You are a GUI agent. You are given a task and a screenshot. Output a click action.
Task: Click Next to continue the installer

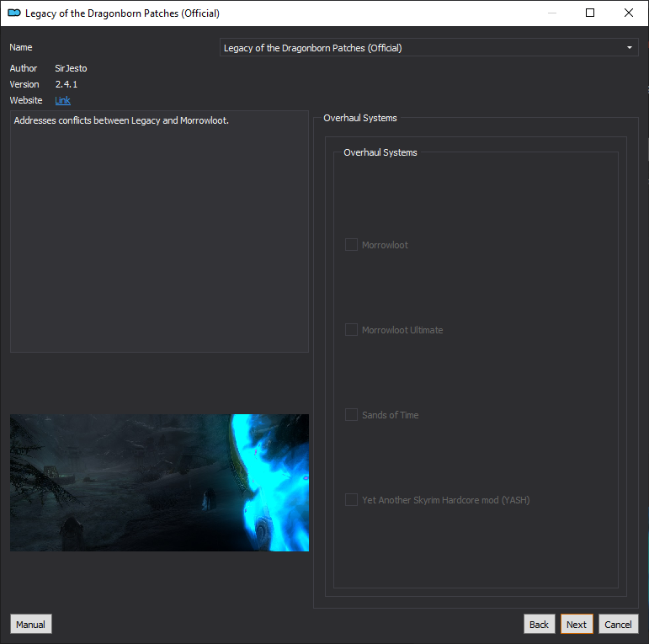[x=577, y=624]
